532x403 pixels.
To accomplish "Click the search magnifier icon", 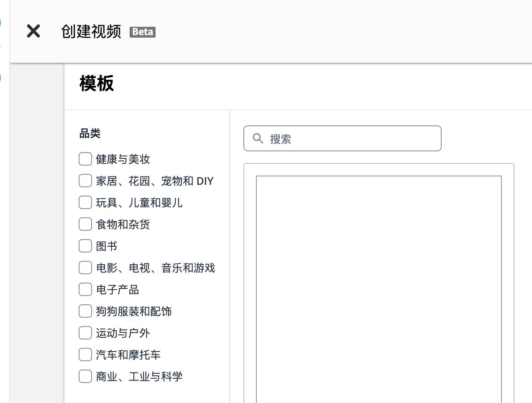I will click(x=258, y=138).
